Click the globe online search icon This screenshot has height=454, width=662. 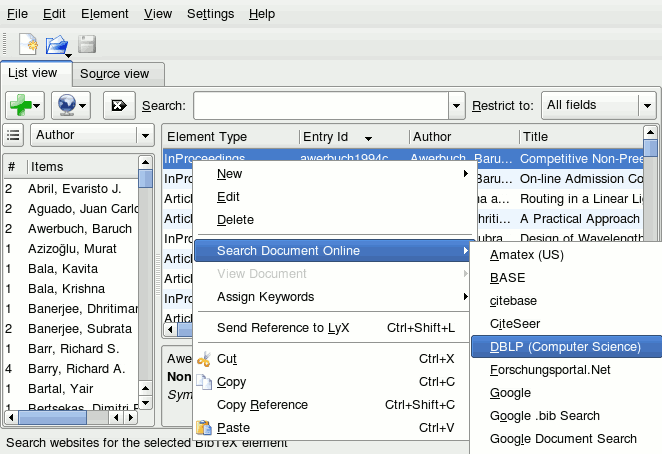(67, 105)
